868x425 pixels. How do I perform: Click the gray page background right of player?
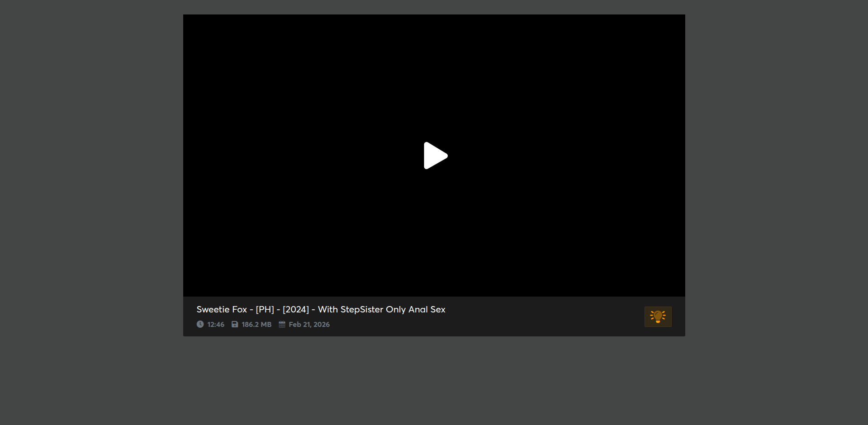(x=776, y=181)
